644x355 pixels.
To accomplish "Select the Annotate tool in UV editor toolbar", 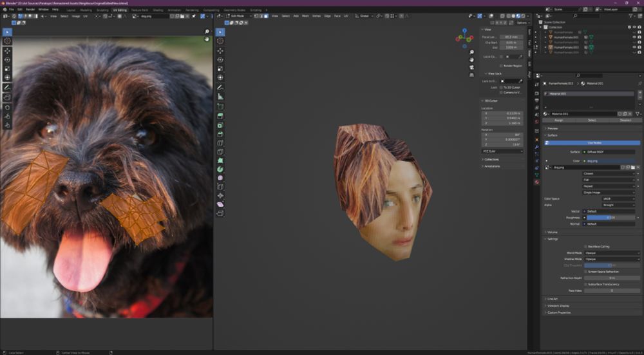I will point(7,88).
